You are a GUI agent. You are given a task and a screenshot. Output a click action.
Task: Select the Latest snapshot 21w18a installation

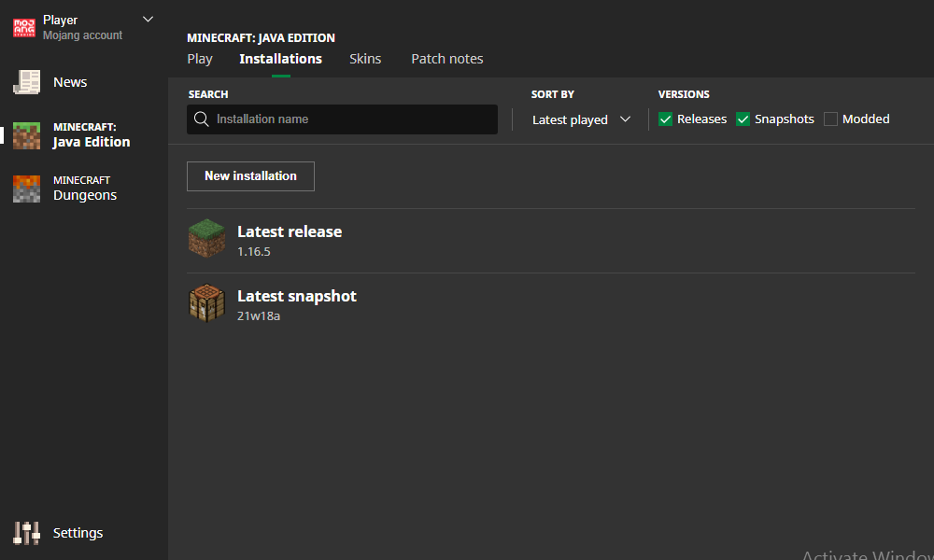pyautogui.click(x=297, y=304)
